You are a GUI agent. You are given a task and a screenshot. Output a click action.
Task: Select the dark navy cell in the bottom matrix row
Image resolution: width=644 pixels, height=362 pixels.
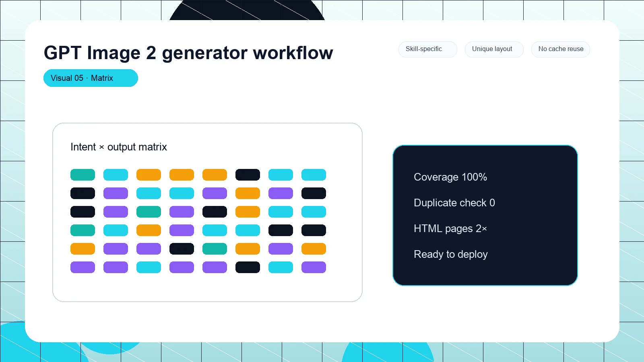248,267
